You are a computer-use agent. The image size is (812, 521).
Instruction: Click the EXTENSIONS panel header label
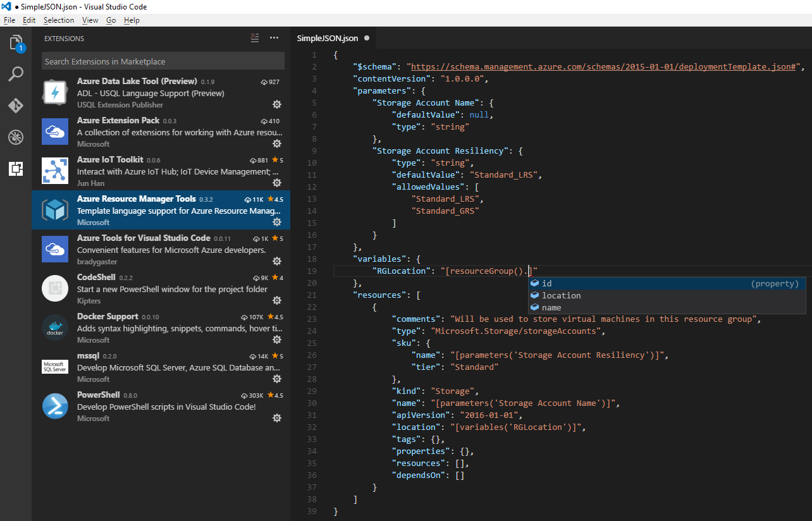pos(64,39)
